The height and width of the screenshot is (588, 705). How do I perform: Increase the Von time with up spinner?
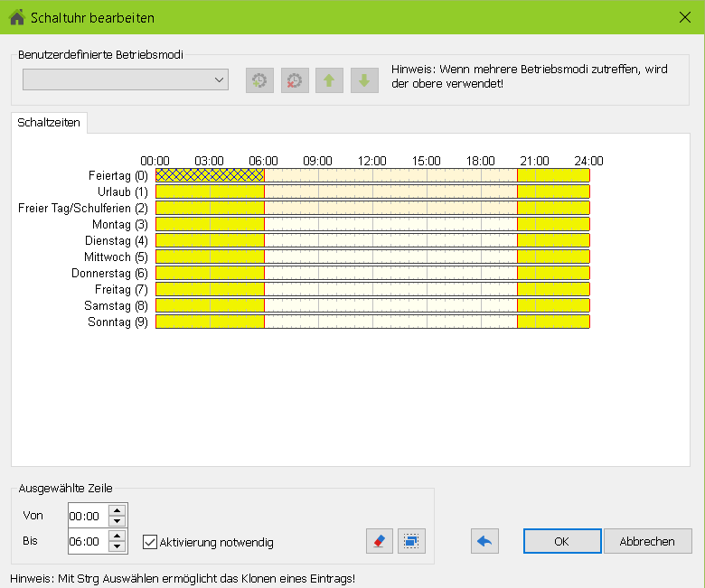pos(117,510)
